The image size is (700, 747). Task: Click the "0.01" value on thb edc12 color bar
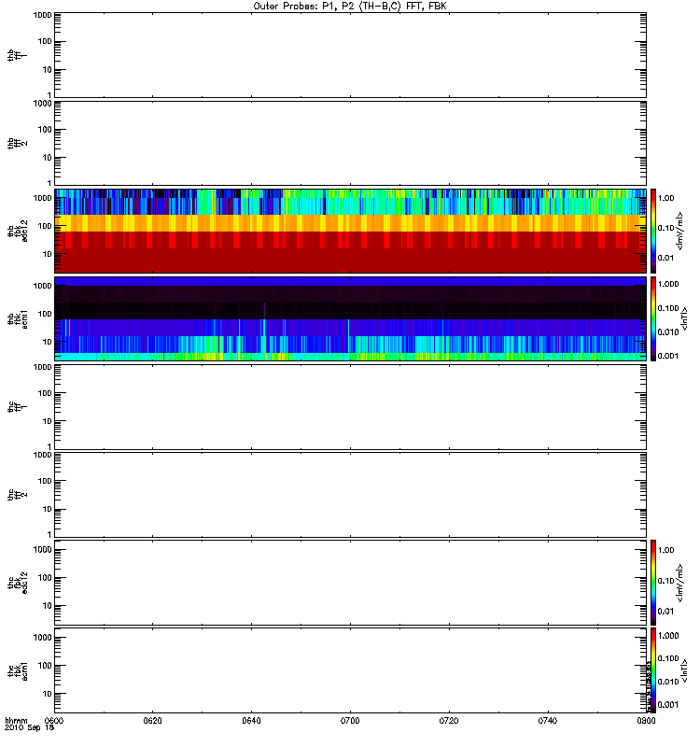click(665, 258)
